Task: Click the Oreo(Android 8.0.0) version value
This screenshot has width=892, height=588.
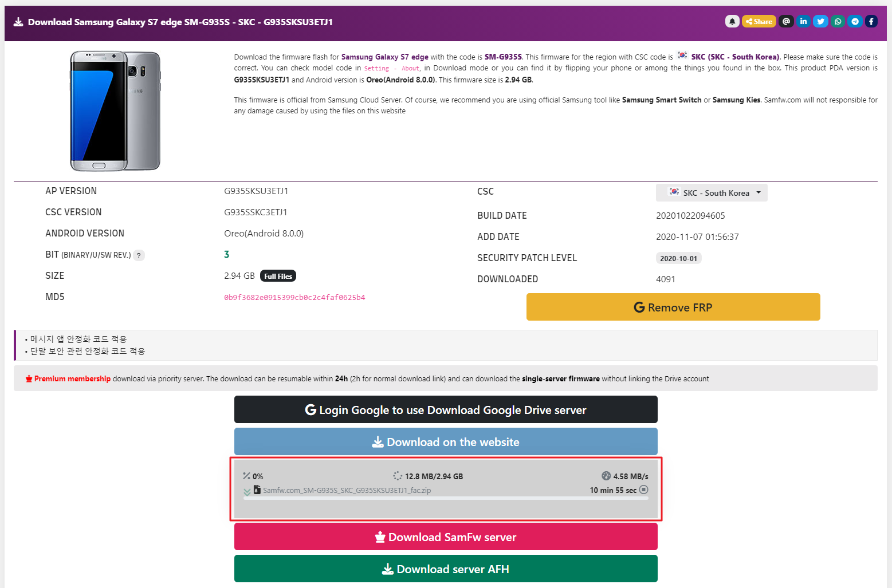Action: click(264, 234)
